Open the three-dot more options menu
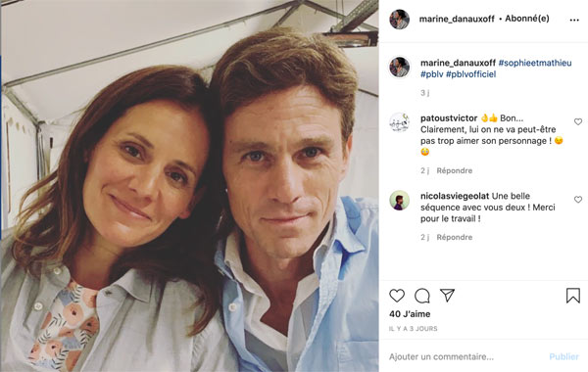588x372 pixels. 574,21
